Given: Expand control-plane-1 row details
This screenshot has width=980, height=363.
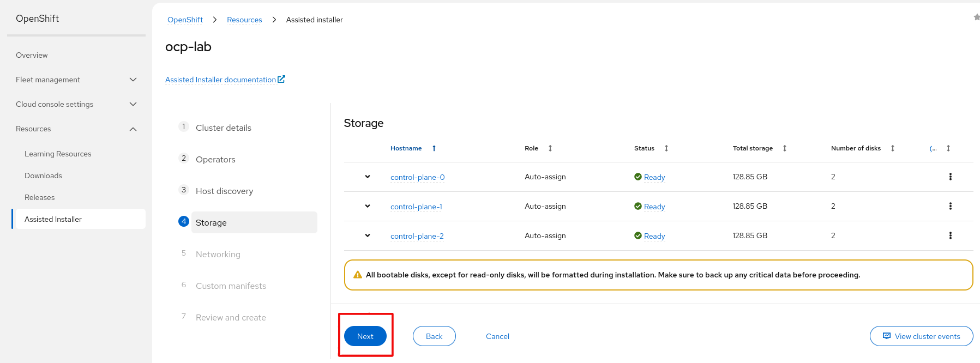Looking at the screenshot, I should point(368,206).
